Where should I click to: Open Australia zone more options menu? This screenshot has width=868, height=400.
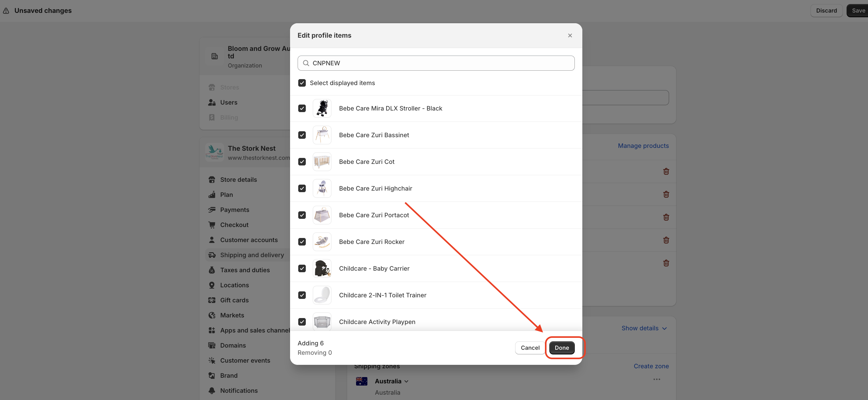tap(656, 379)
